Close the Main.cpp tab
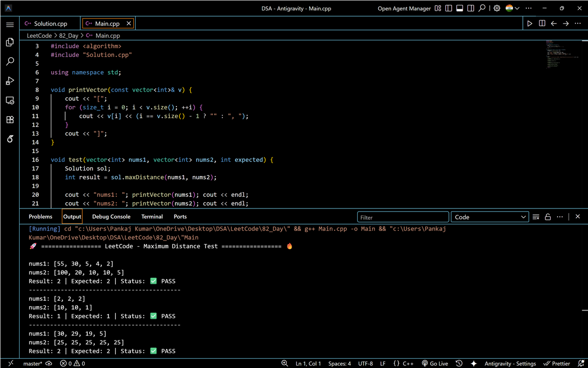 tap(129, 24)
